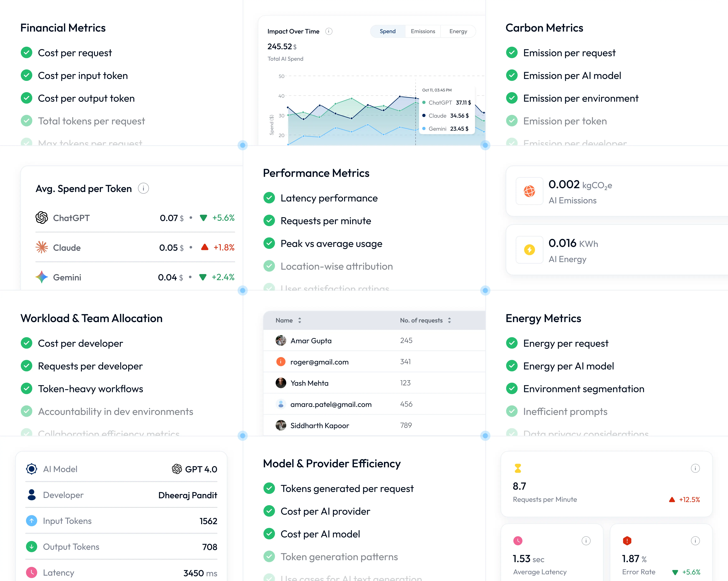Toggle the Cost per developer checkmark
The image size is (728, 581).
tap(26, 343)
